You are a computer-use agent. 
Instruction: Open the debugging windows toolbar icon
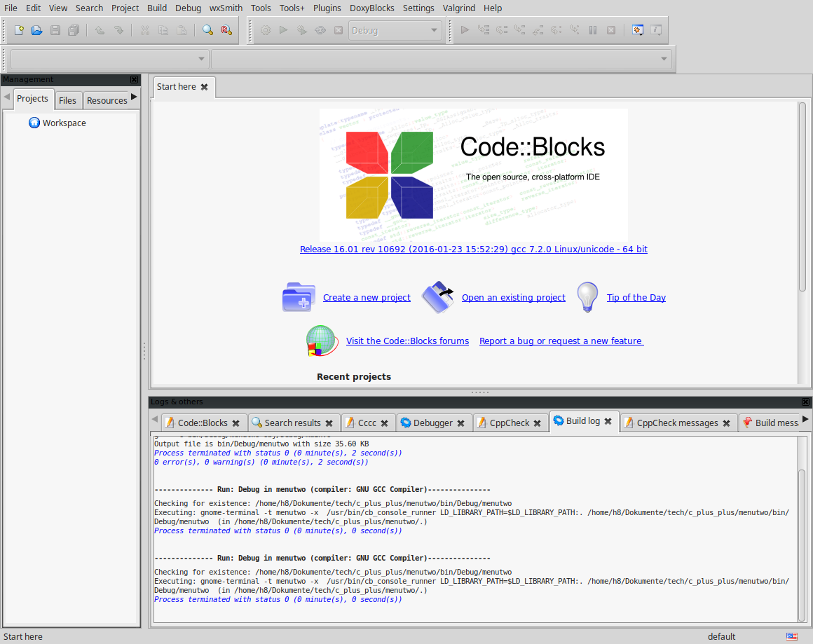click(637, 30)
